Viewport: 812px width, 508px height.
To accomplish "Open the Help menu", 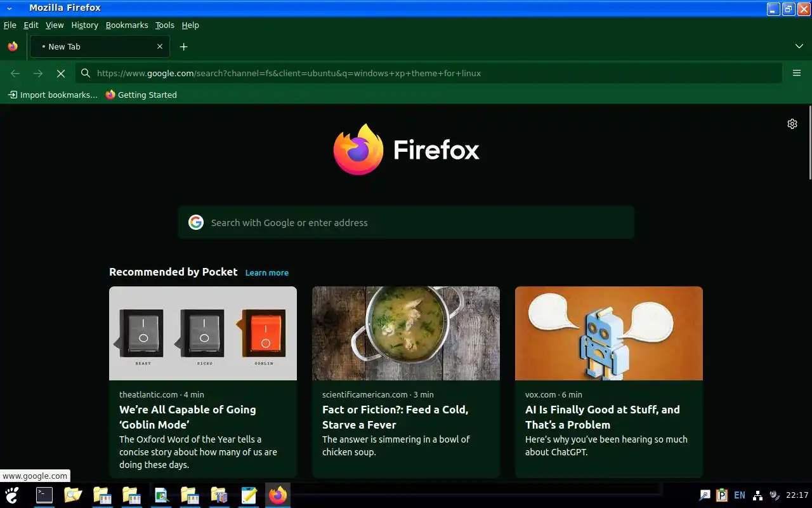I will tap(190, 25).
